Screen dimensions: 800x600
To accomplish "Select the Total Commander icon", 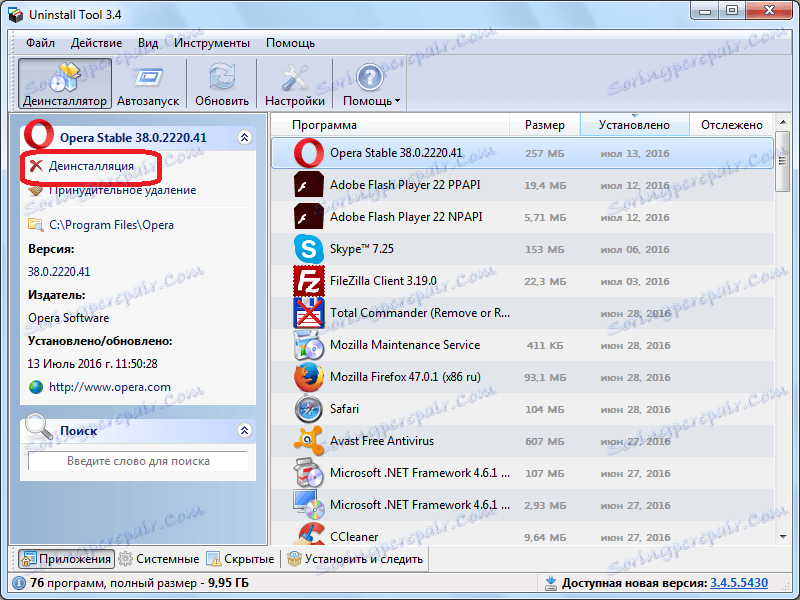I will click(x=309, y=313).
